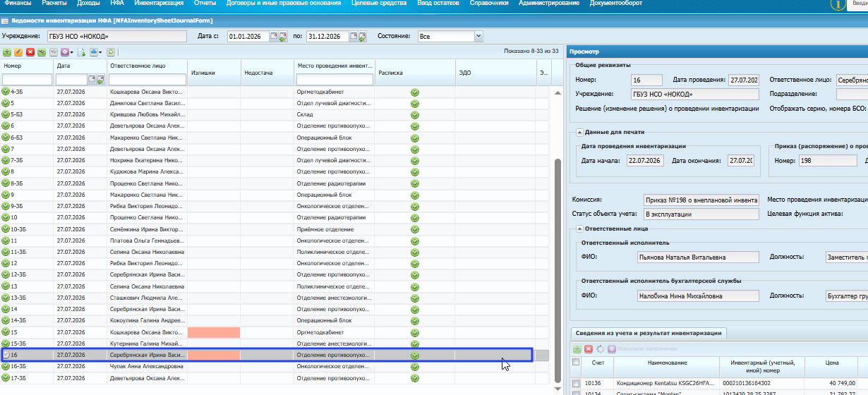Click the green refresh icon in toolbar

coord(111,52)
